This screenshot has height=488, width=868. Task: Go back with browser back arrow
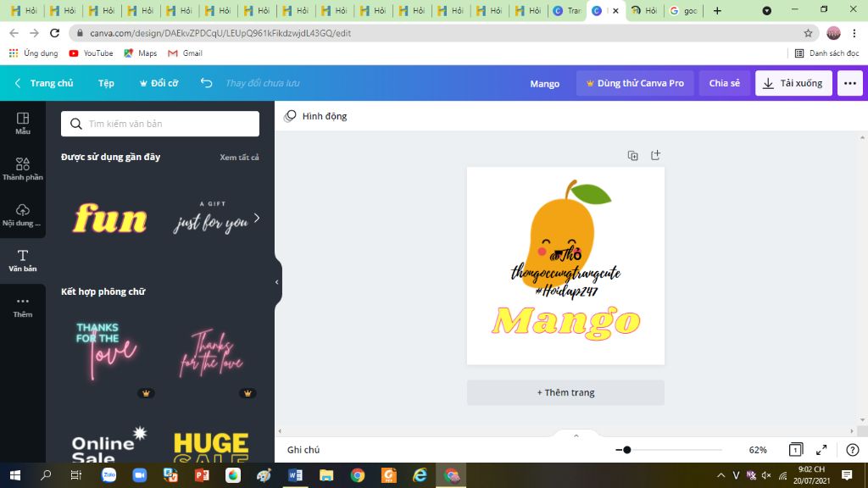click(14, 33)
